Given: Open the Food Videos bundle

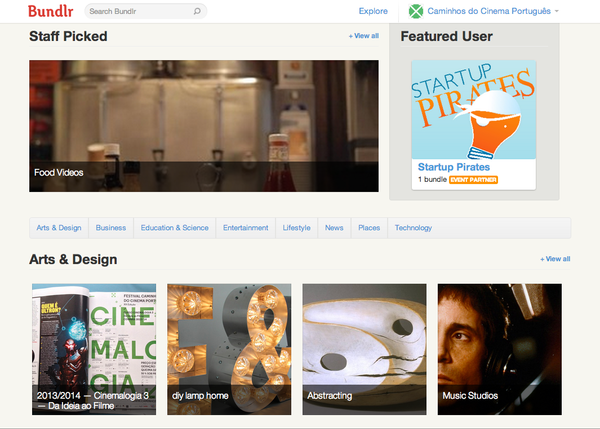Looking at the screenshot, I should point(203,125).
